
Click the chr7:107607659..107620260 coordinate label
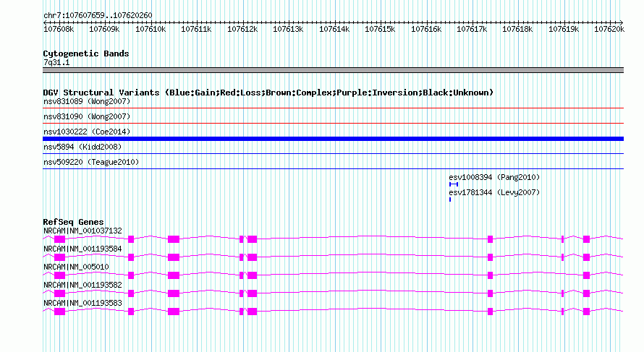(x=98, y=16)
